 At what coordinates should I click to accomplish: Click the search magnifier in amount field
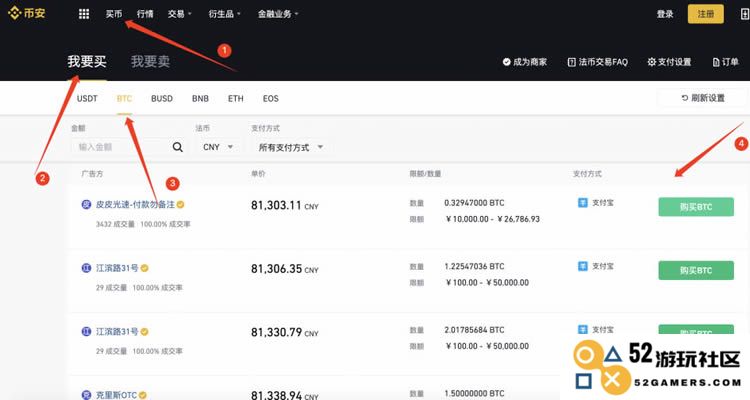(x=177, y=147)
